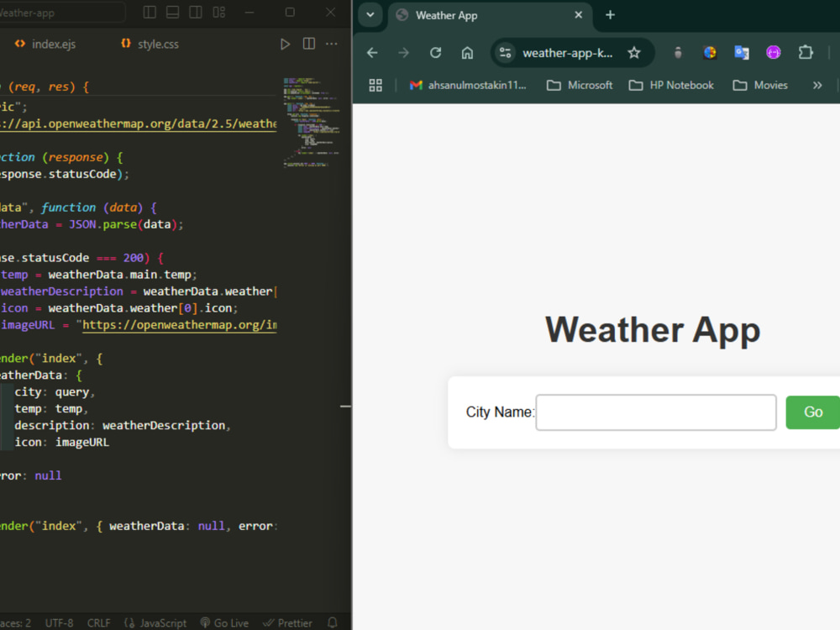840x630 pixels.
Task: Maximize the VS Code window
Action: (x=290, y=13)
